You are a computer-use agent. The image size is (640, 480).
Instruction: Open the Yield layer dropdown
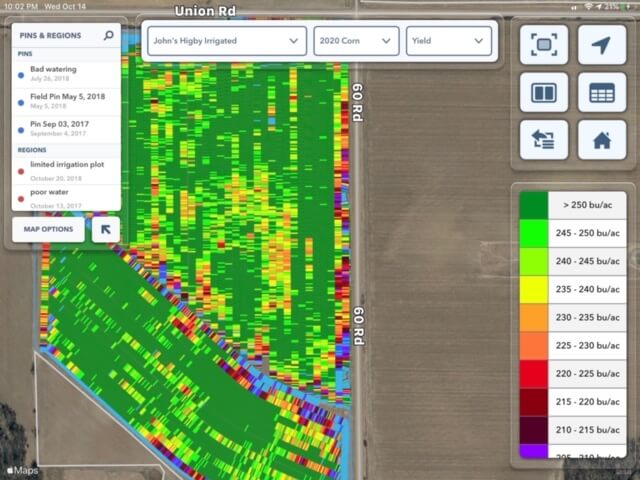(449, 41)
